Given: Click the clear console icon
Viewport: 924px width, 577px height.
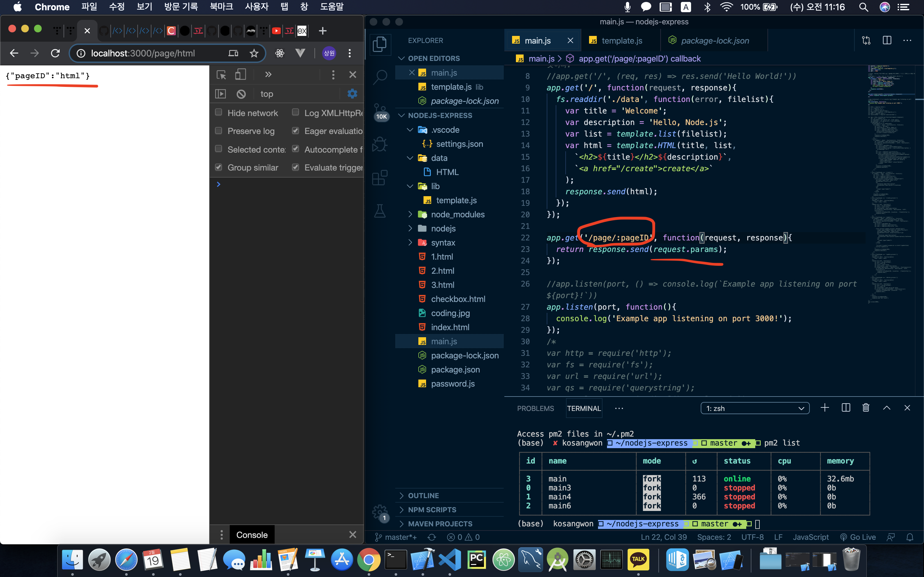Looking at the screenshot, I should 241,94.
